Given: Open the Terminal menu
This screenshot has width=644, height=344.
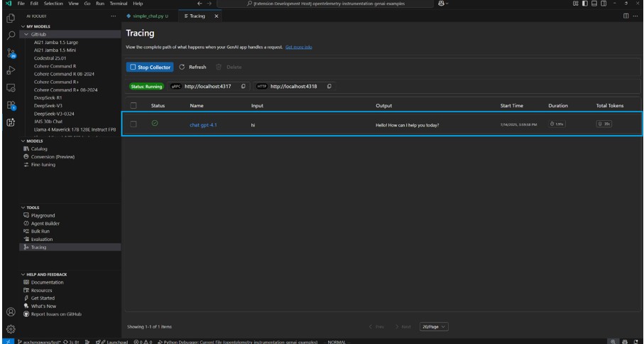Looking at the screenshot, I should click(117, 4).
